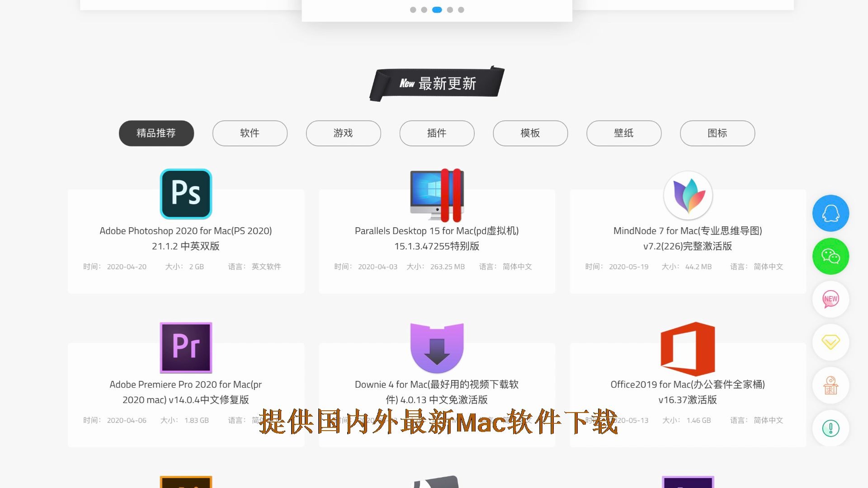
Task: Click MindNode date text 2020-05-19
Action: (x=629, y=267)
